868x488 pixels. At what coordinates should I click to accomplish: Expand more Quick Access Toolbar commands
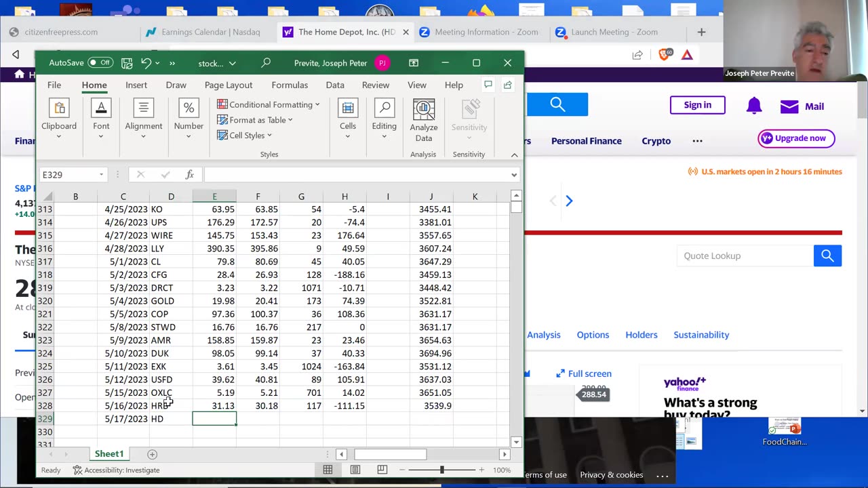click(x=172, y=63)
